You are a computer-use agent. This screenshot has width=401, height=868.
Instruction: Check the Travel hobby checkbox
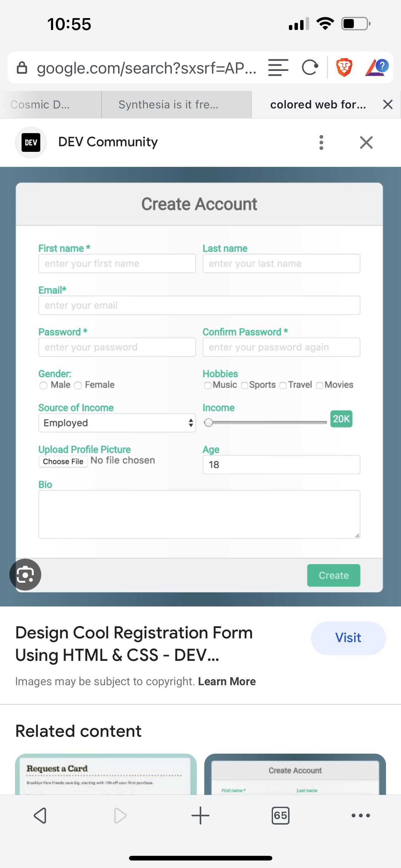283,386
